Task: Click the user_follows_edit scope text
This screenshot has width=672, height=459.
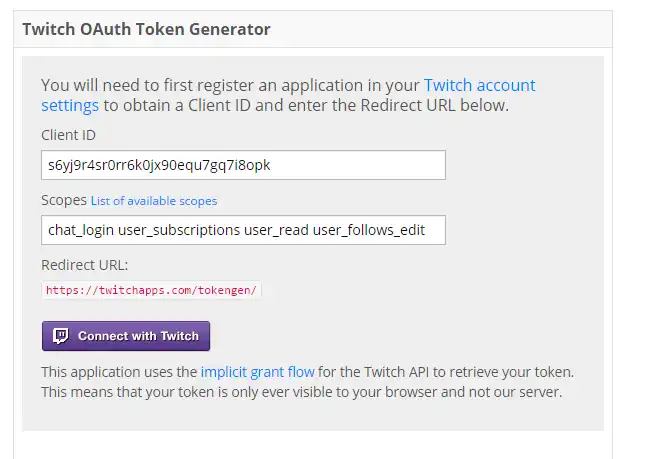Action: pyautogui.click(x=369, y=230)
